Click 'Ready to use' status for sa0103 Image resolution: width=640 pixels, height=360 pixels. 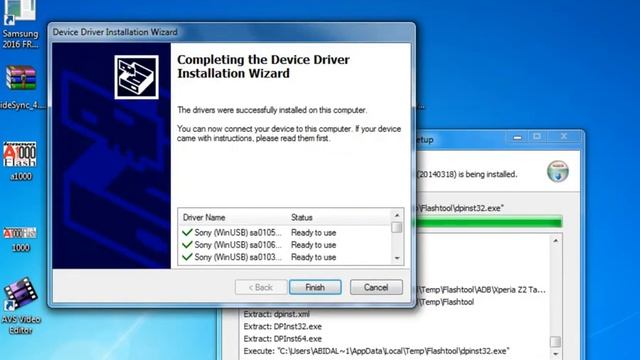click(x=313, y=257)
